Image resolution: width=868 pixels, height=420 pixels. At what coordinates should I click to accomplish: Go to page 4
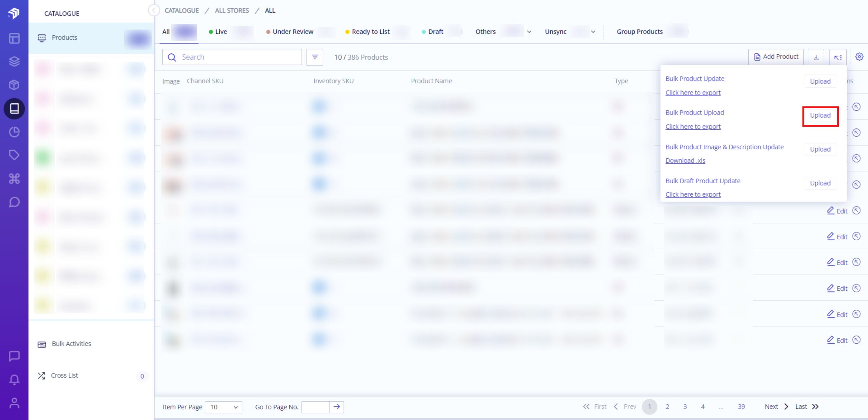pos(703,406)
